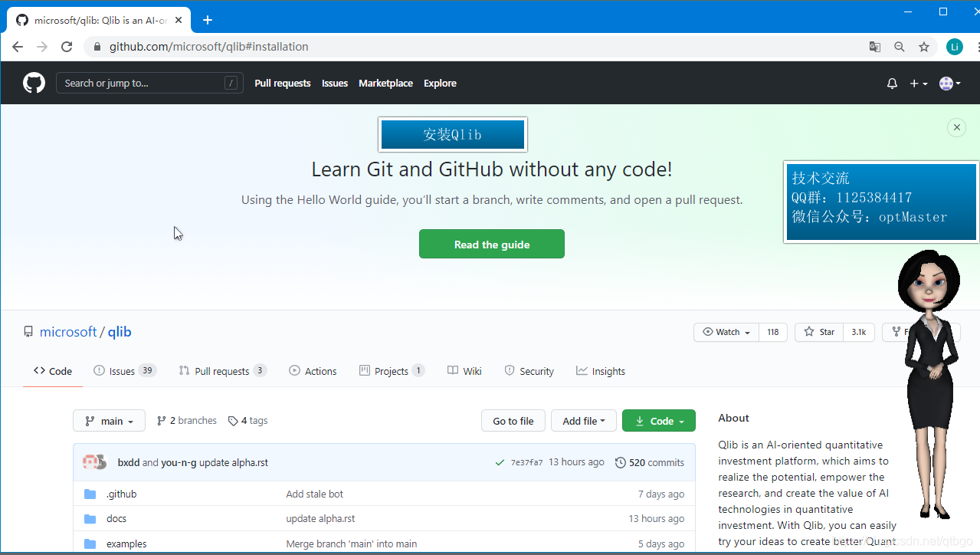
Task: Open a new browser tab
Action: [x=208, y=20]
